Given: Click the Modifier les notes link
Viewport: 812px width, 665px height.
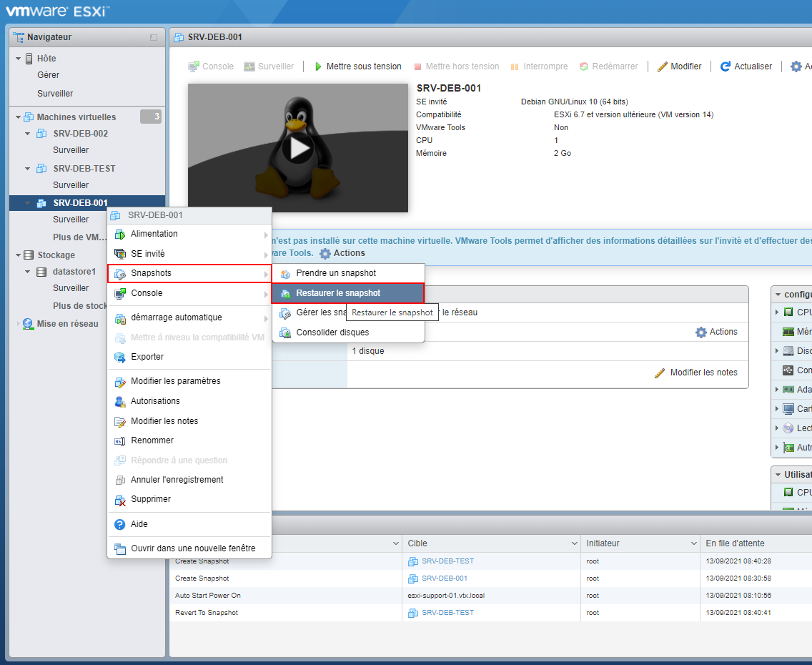Looking at the screenshot, I should coord(703,373).
